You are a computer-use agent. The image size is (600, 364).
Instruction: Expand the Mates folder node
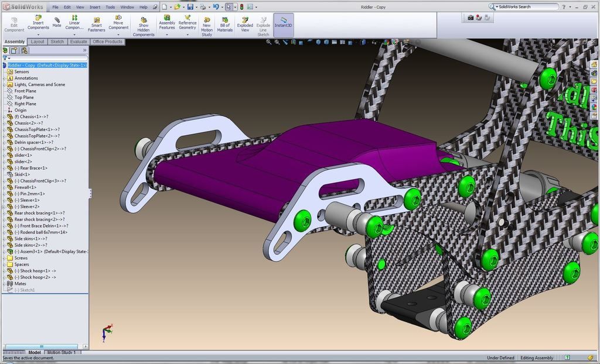click(4, 284)
